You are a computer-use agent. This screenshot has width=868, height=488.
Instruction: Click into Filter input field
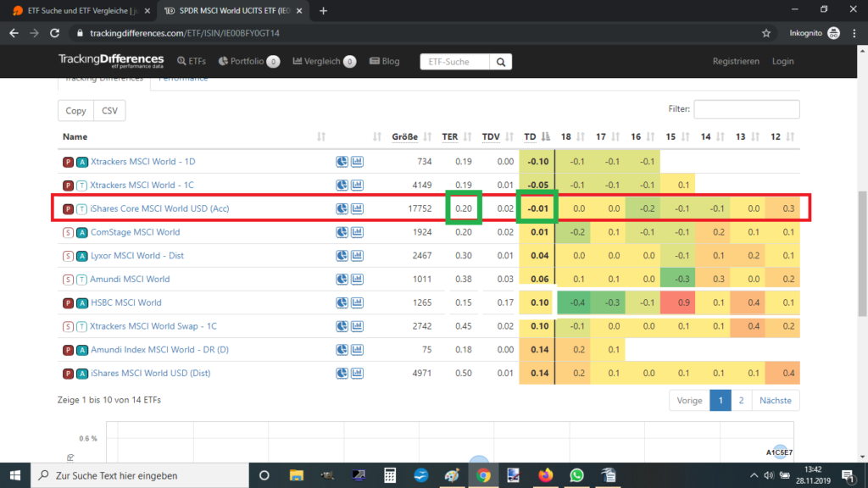tap(746, 109)
